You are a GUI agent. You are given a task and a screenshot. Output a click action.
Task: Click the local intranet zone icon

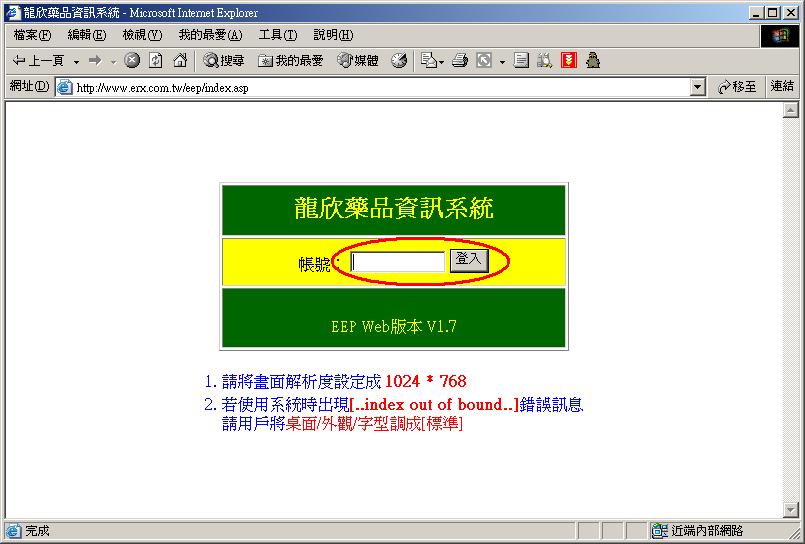click(660, 531)
